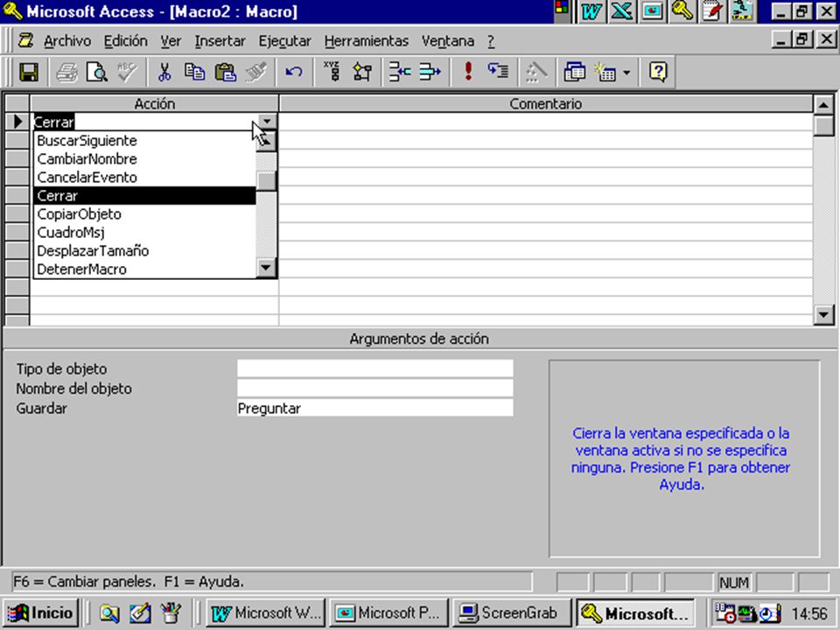Screen dimensions: 840x630
Task: Open the Archivo menu
Action: [x=67, y=41]
